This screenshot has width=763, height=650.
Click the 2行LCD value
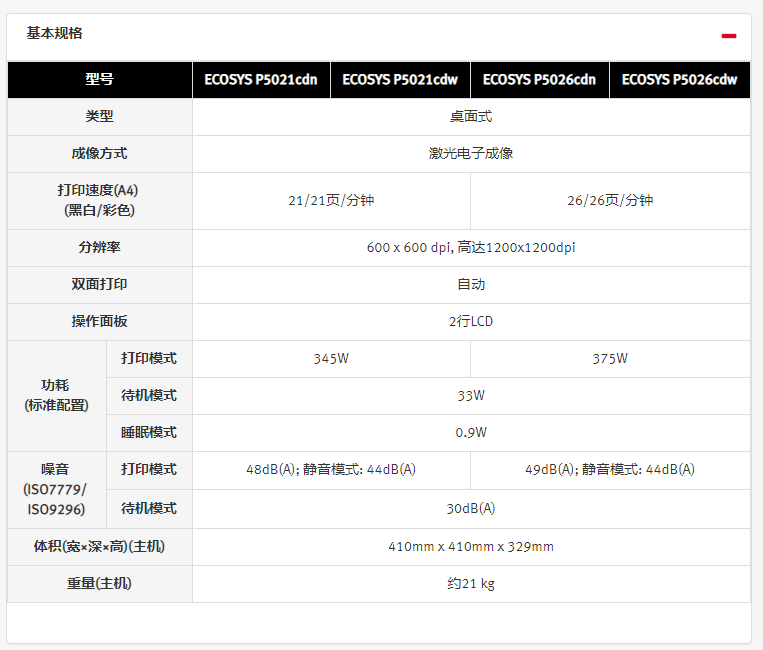(x=471, y=322)
